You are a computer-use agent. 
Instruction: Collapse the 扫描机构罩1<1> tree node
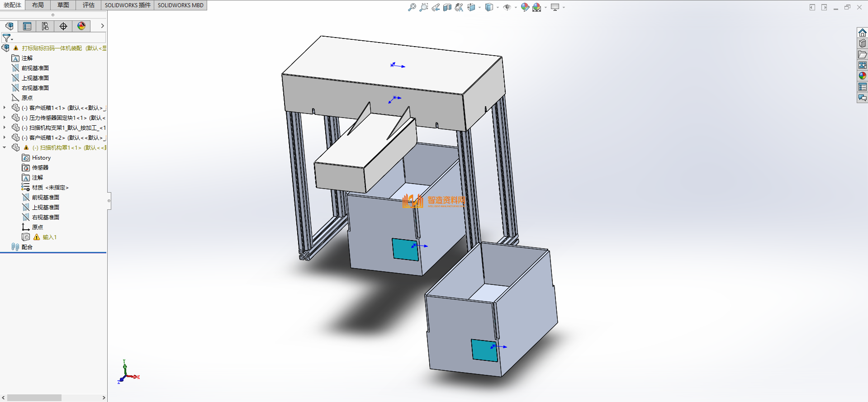pos(5,147)
